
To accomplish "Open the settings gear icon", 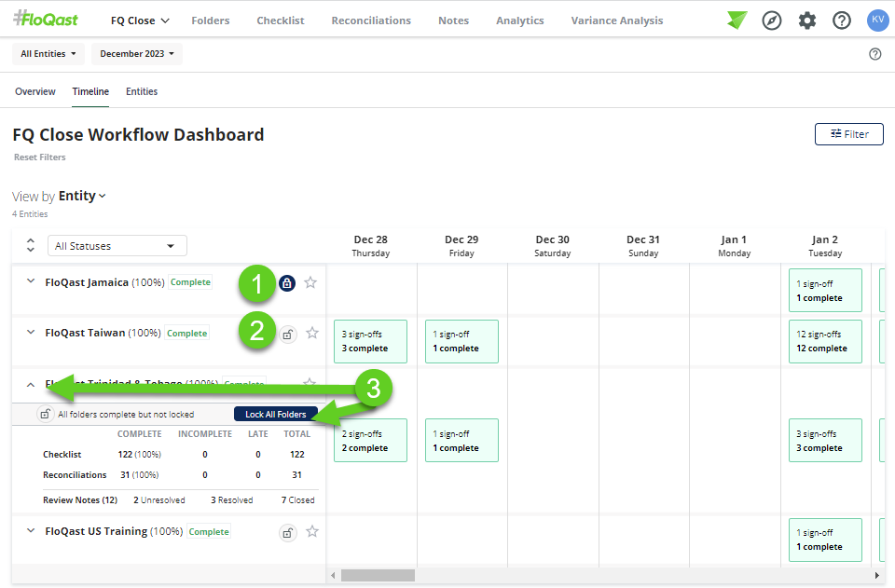I will 807,21.
